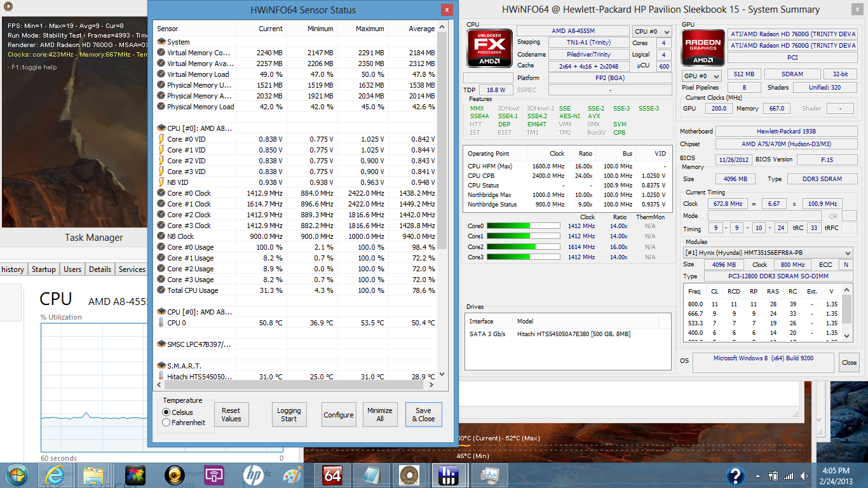The height and width of the screenshot is (488, 868).
Task: Click Core3 usage progress bar
Action: (524, 257)
